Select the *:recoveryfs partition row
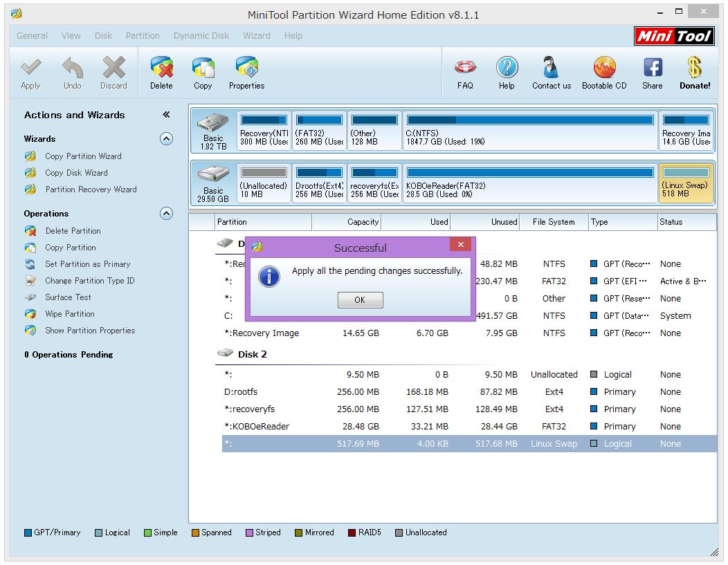 point(469,409)
